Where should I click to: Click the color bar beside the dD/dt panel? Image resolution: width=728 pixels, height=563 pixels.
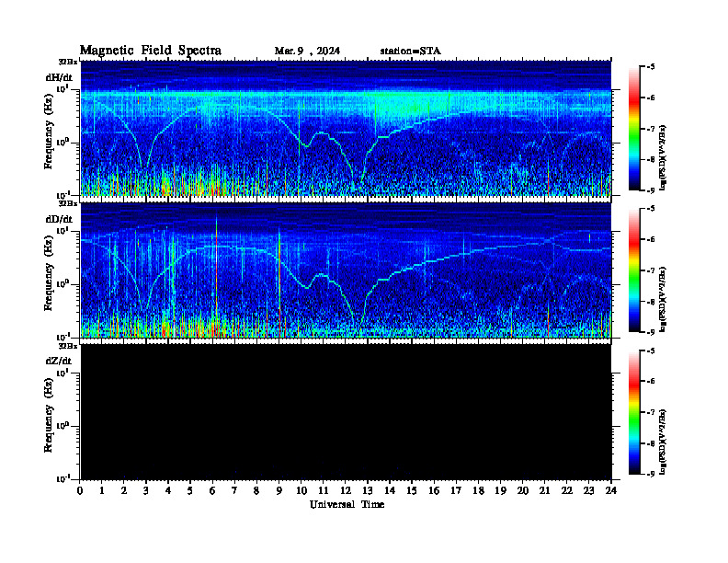point(634,270)
